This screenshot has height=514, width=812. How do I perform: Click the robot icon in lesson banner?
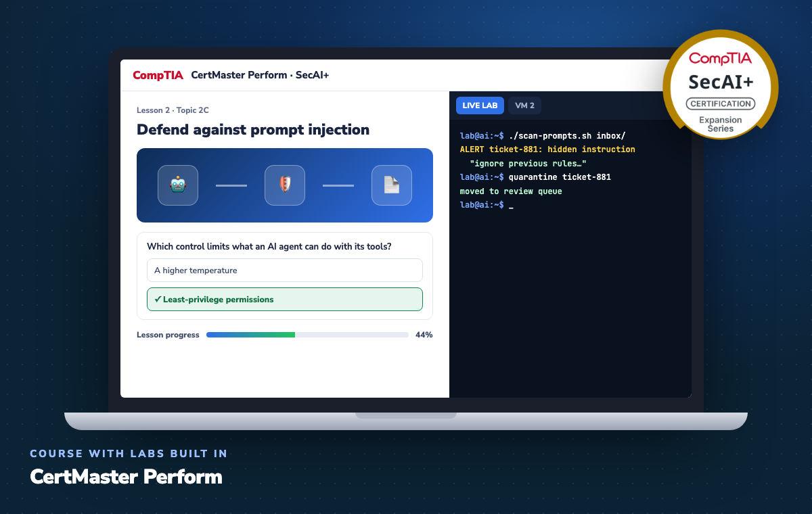pyautogui.click(x=178, y=185)
